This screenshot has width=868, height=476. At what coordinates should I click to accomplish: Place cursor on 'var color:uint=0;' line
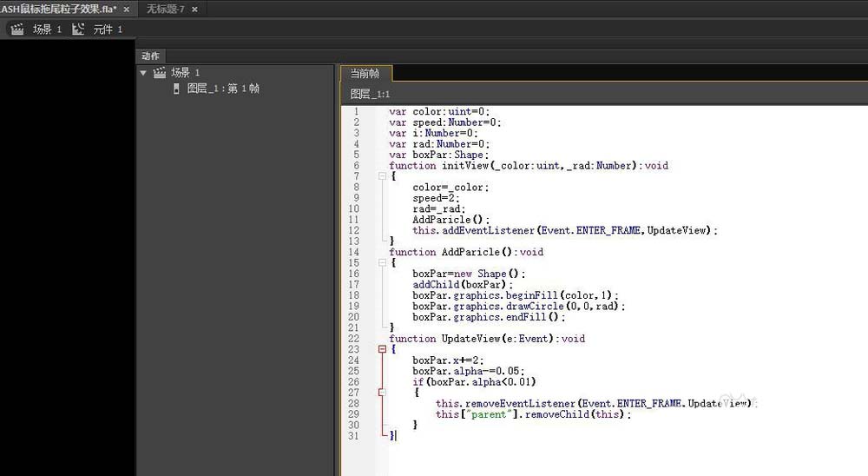click(x=439, y=111)
